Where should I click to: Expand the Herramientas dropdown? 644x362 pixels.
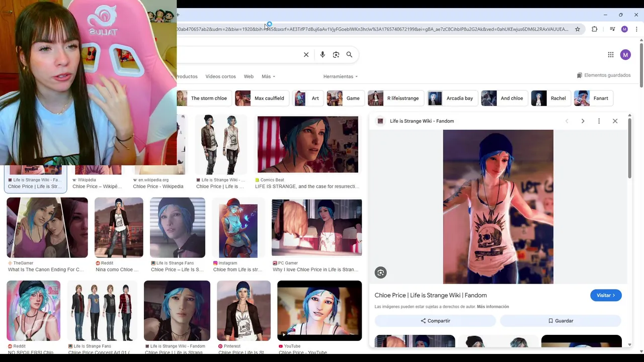point(341,76)
